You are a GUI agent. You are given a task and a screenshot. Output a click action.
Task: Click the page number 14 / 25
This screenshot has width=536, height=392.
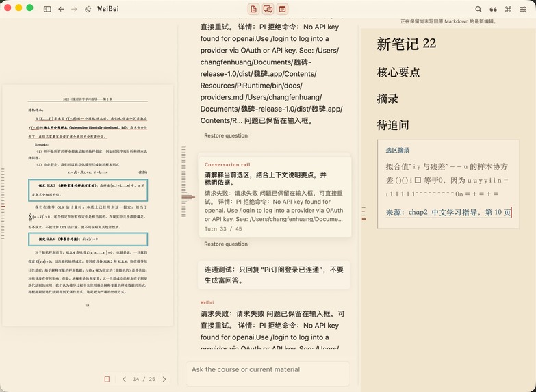(144, 379)
